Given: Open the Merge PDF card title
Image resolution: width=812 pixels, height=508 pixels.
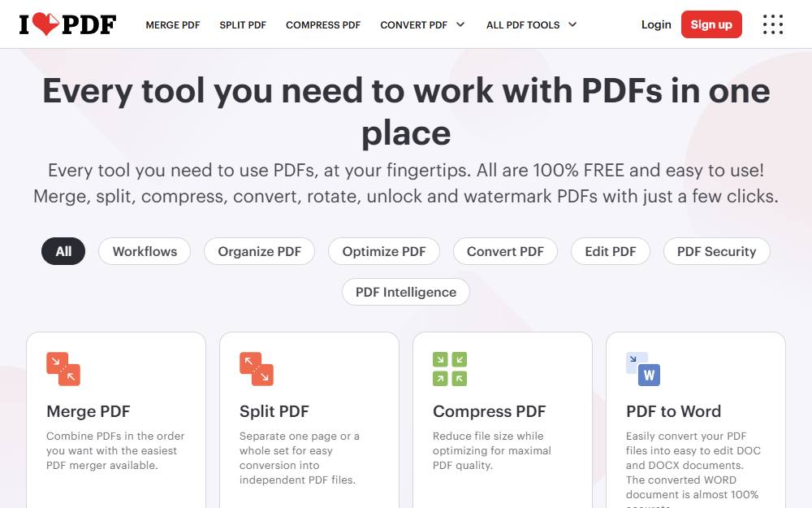Looking at the screenshot, I should pos(88,411).
